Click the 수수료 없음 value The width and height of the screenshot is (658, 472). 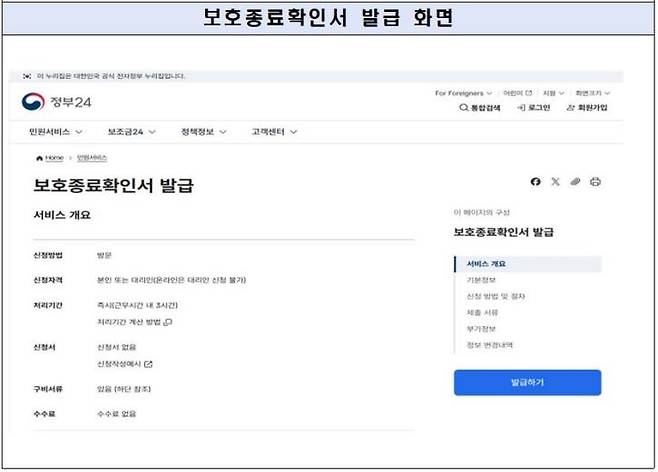pos(117,414)
